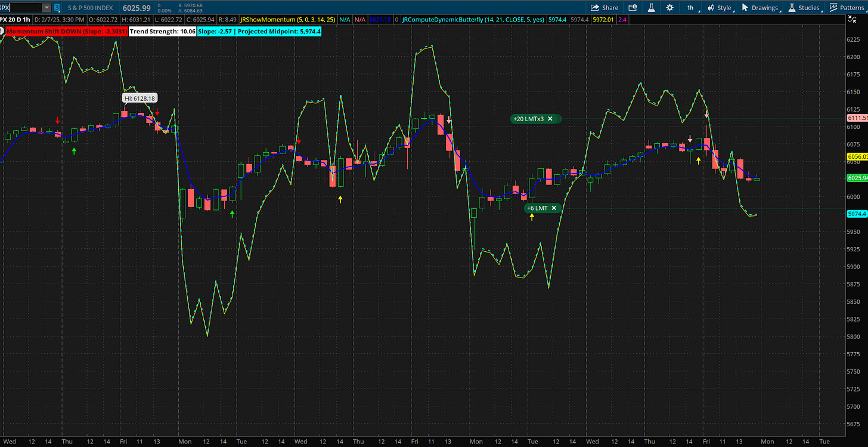Click the candlestick icon beside Style
Image resolution: width=868 pixels, height=447 pixels.
[x=711, y=8]
